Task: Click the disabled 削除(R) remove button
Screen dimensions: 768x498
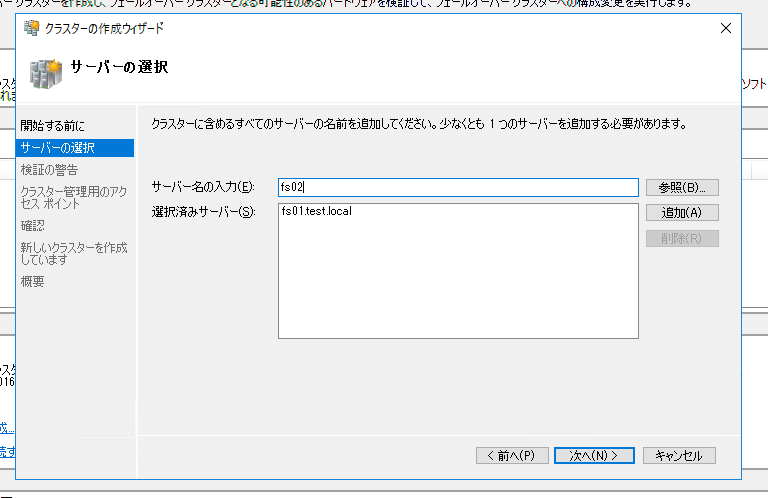Action: (x=682, y=238)
